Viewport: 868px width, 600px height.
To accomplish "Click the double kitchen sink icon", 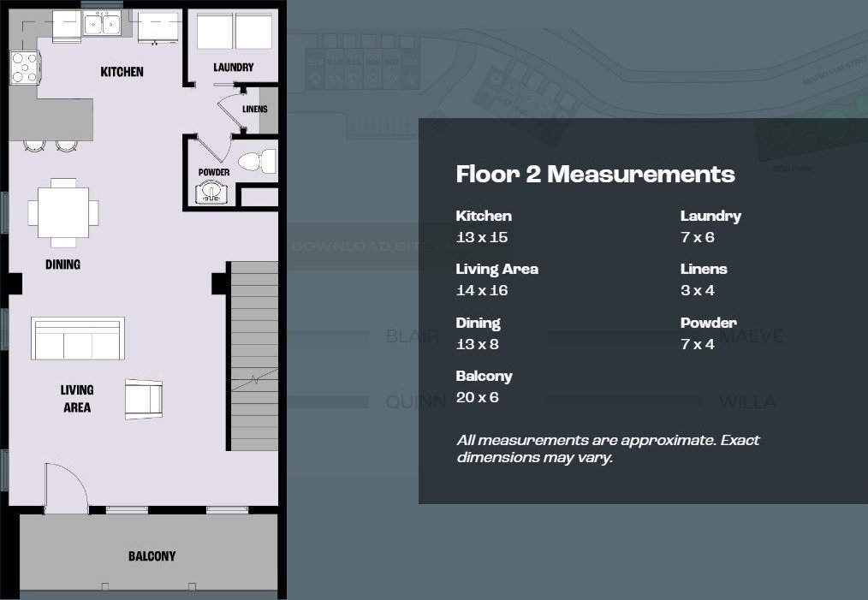I will pyautogui.click(x=103, y=24).
